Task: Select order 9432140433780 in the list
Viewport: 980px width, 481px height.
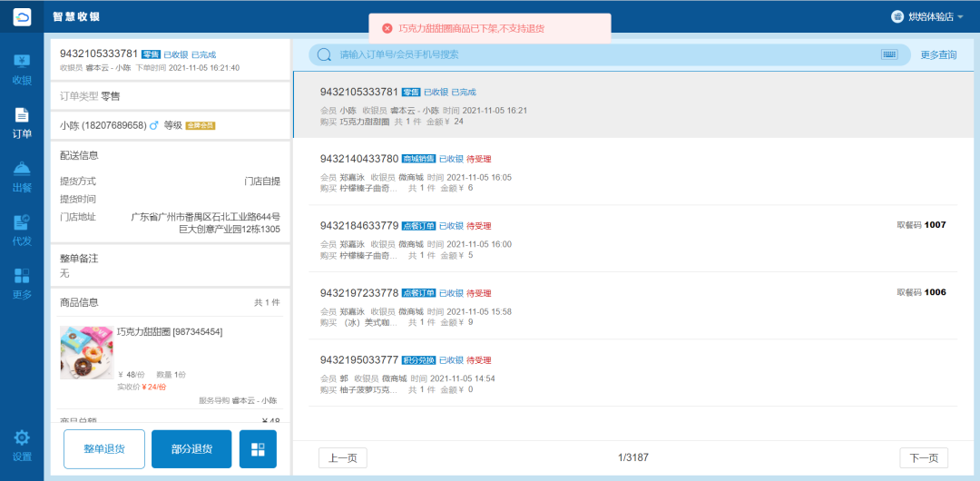Action: click(633, 172)
